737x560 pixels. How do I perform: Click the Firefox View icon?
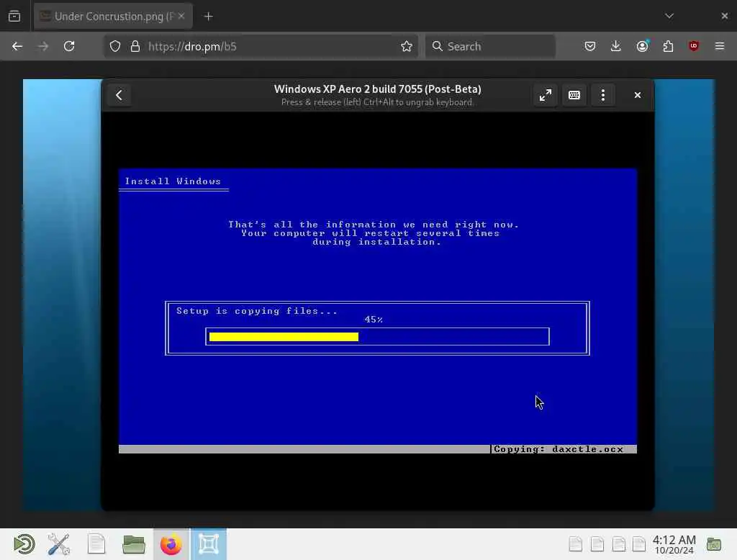14,17
